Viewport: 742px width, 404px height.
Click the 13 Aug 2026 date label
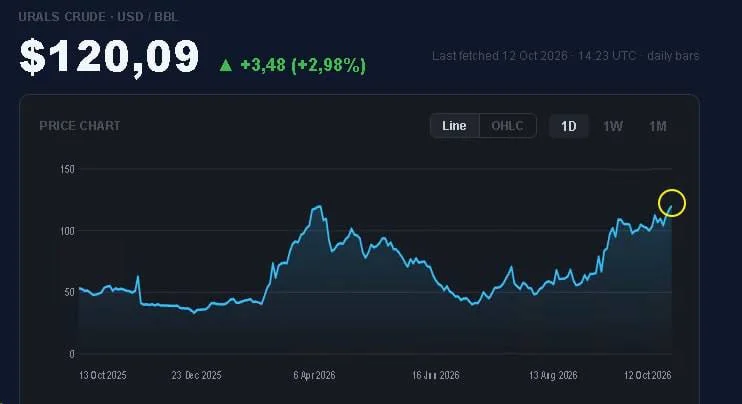pyautogui.click(x=553, y=376)
